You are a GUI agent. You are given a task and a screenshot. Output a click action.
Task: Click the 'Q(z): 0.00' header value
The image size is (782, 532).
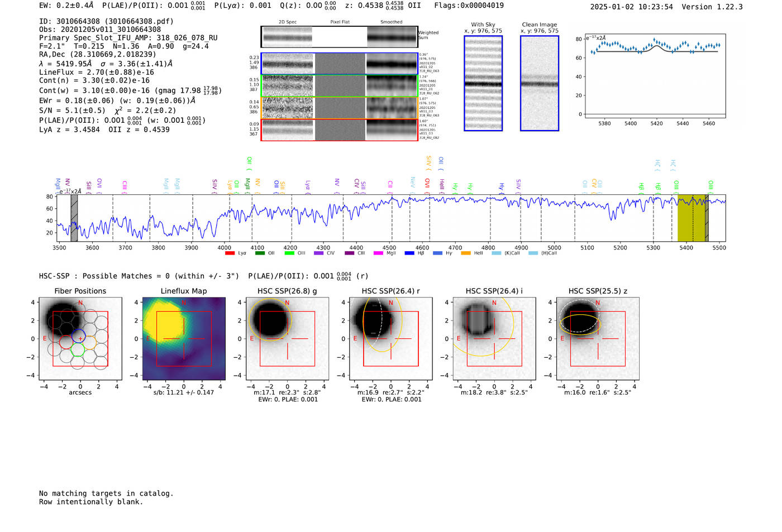tap(308, 6)
